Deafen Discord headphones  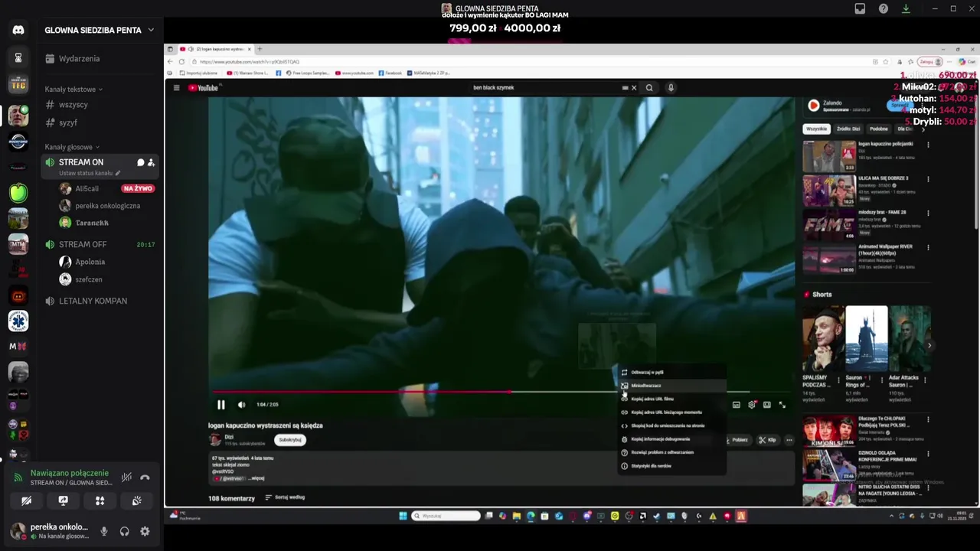[x=124, y=531]
